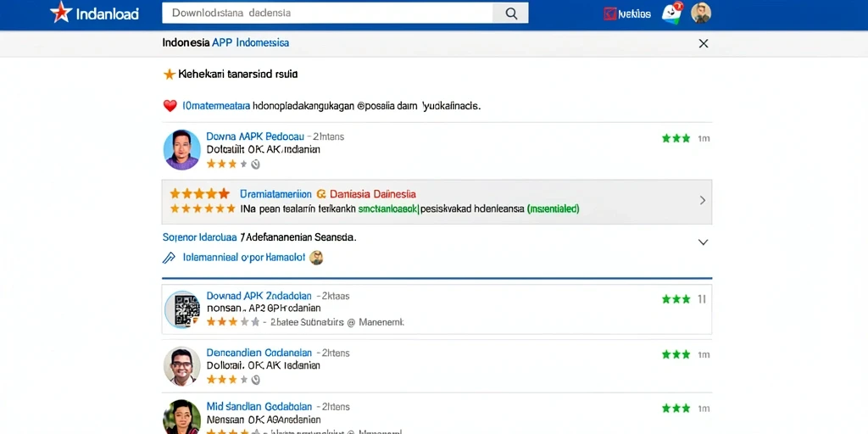The width and height of the screenshot is (868, 434).
Task: Click the pencil icon beside Iolemannieal
Action: 169,258
